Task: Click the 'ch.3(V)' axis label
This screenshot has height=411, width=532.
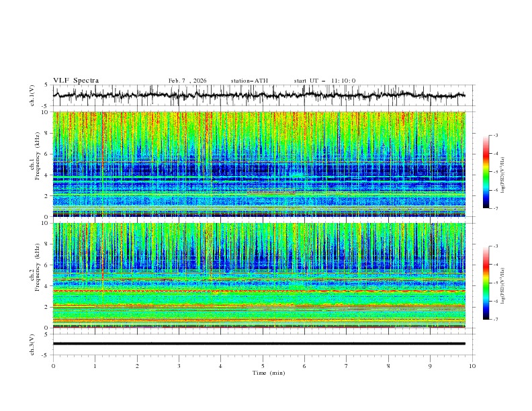Action: click(x=32, y=345)
